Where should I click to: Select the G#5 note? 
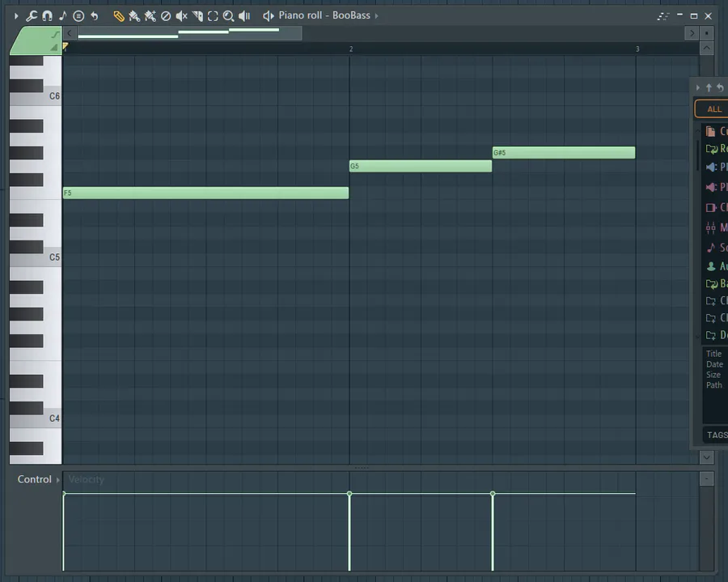(x=564, y=152)
